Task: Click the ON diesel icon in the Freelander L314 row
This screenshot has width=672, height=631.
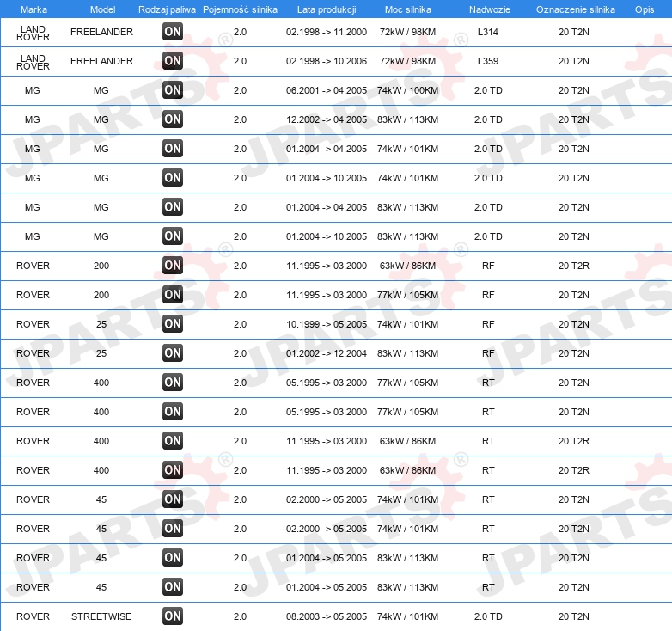Action: (173, 31)
